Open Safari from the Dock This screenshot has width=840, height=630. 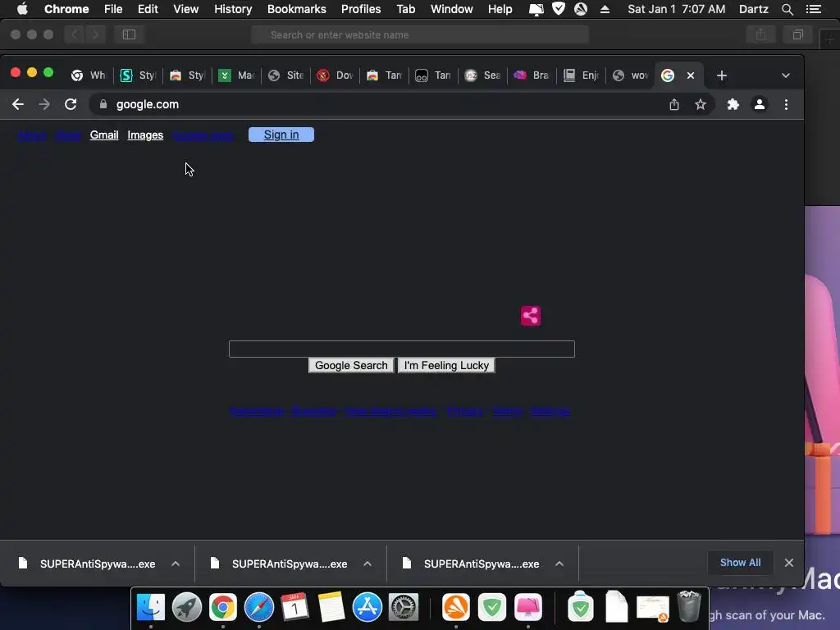click(x=258, y=608)
